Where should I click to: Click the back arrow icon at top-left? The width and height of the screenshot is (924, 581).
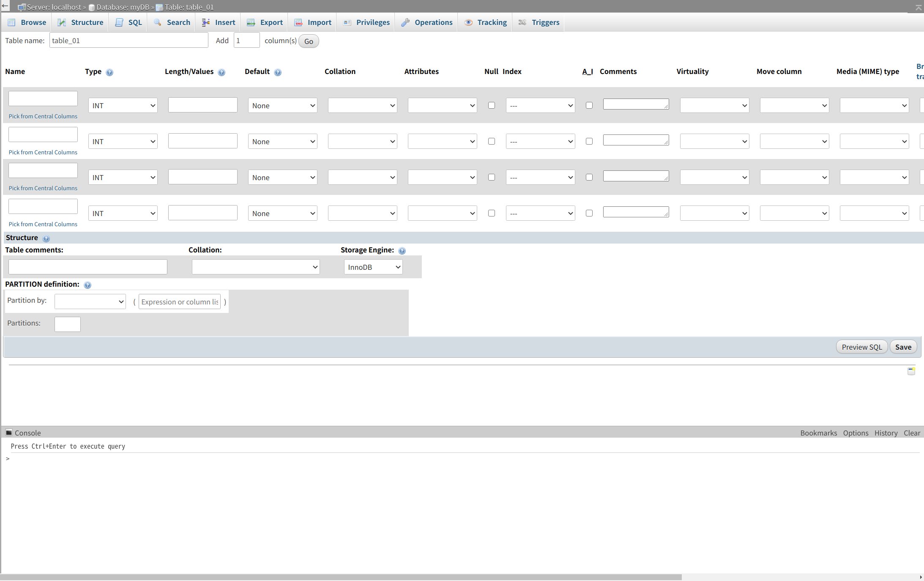5,6
